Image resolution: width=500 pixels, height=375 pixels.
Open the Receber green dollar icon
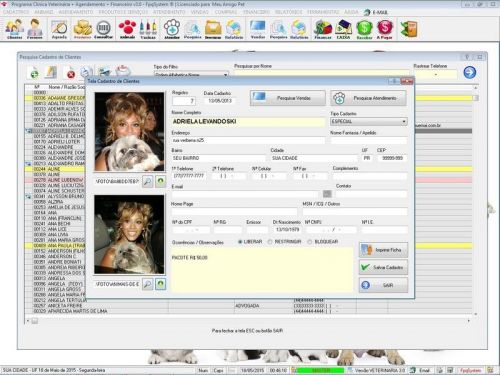[364, 29]
